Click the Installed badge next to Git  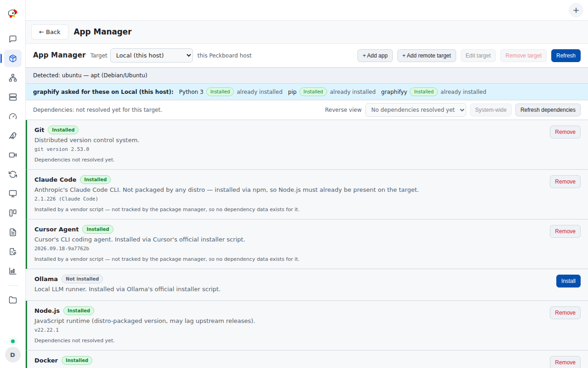point(63,130)
